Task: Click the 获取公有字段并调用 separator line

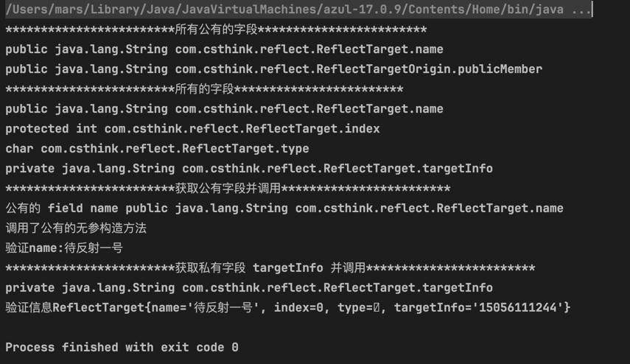Action: point(228,189)
